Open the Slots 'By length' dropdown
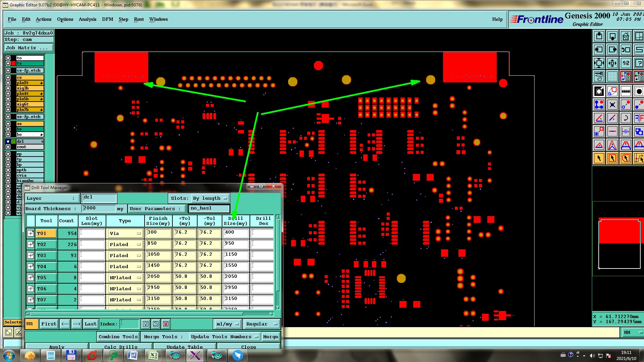Viewport: 644px width, 362px height. tap(210, 198)
